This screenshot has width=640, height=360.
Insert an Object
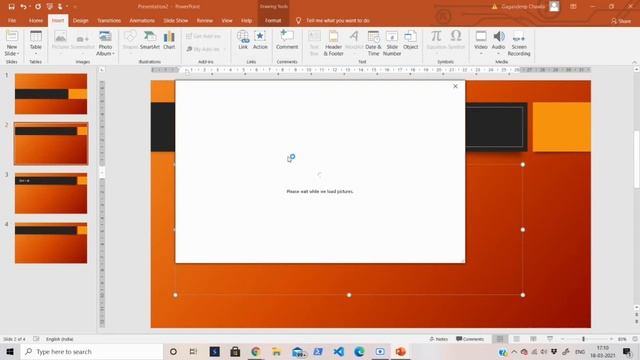[x=410, y=40]
